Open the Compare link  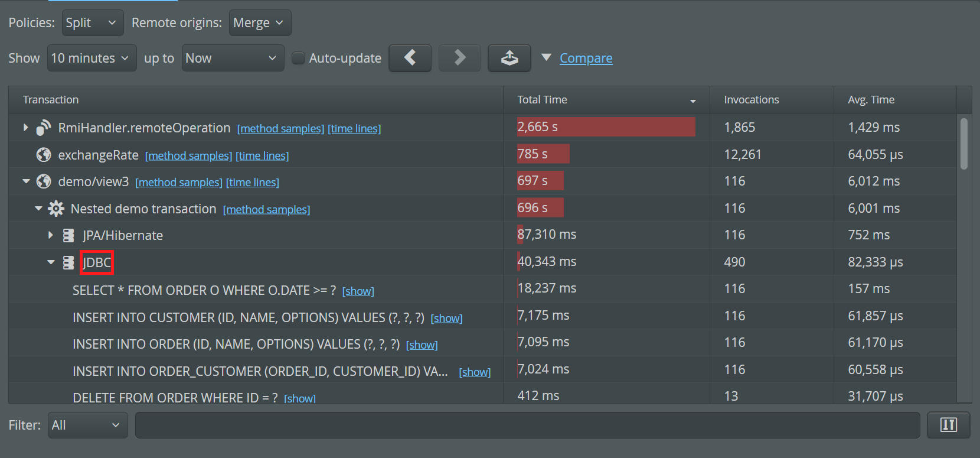tap(586, 58)
